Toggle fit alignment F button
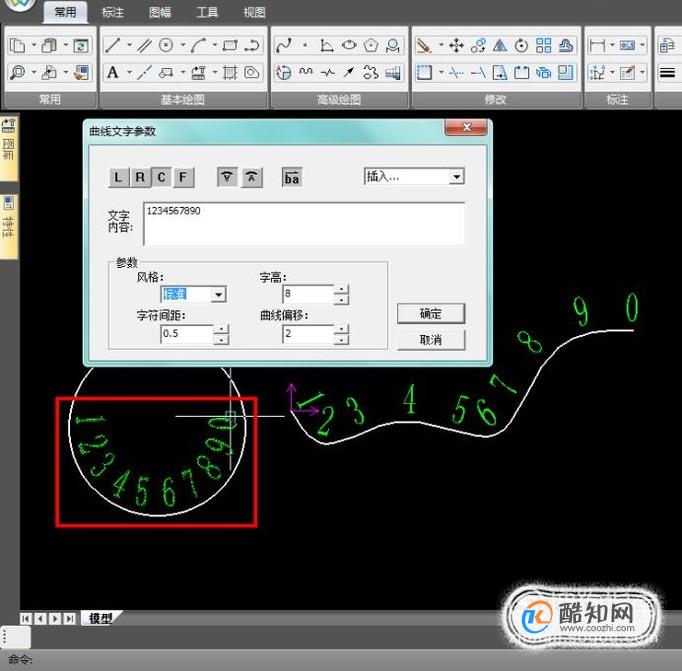The image size is (682, 671). [183, 177]
